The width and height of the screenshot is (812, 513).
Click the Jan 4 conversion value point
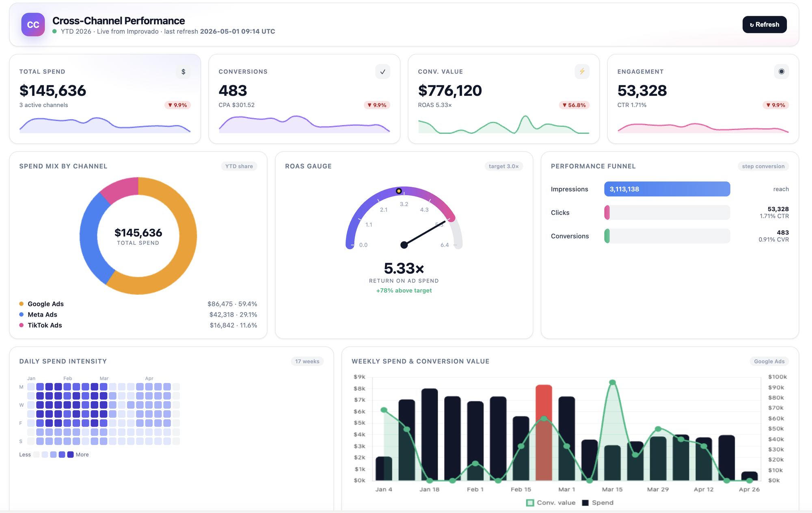(x=384, y=410)
